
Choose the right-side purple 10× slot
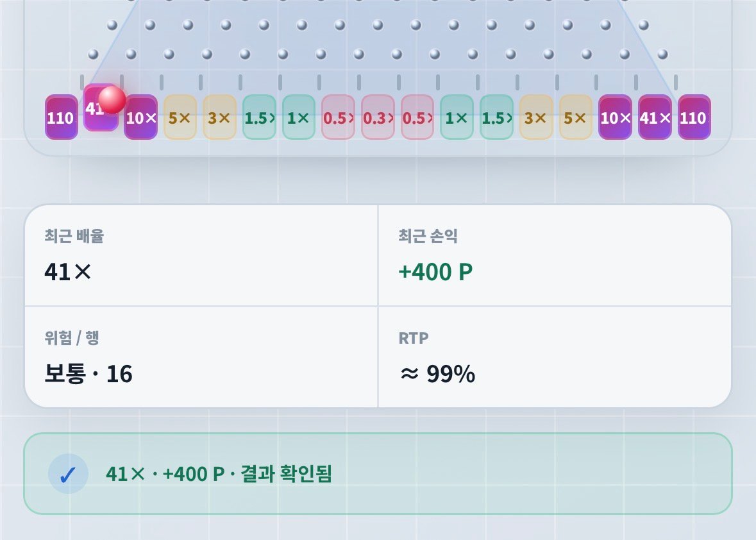(x=615, y=117)
